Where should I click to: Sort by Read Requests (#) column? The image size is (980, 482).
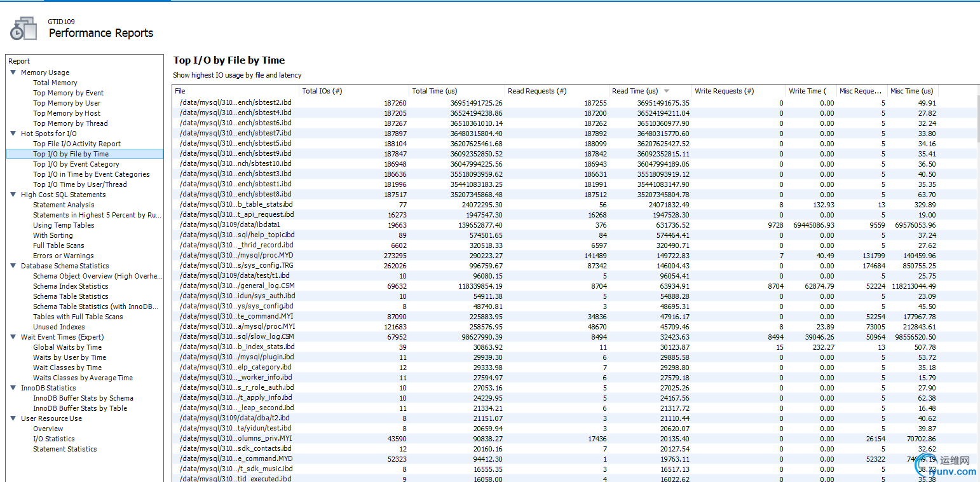(557, 91)
